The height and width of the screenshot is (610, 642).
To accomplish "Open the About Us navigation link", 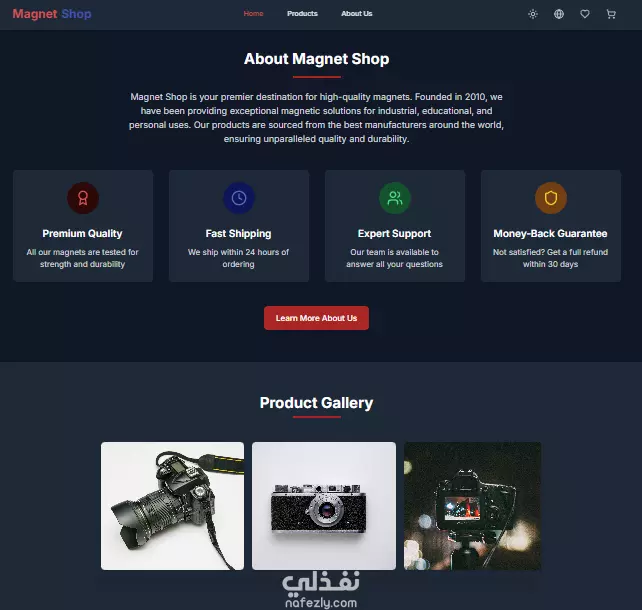I will (x=357, y=14).
